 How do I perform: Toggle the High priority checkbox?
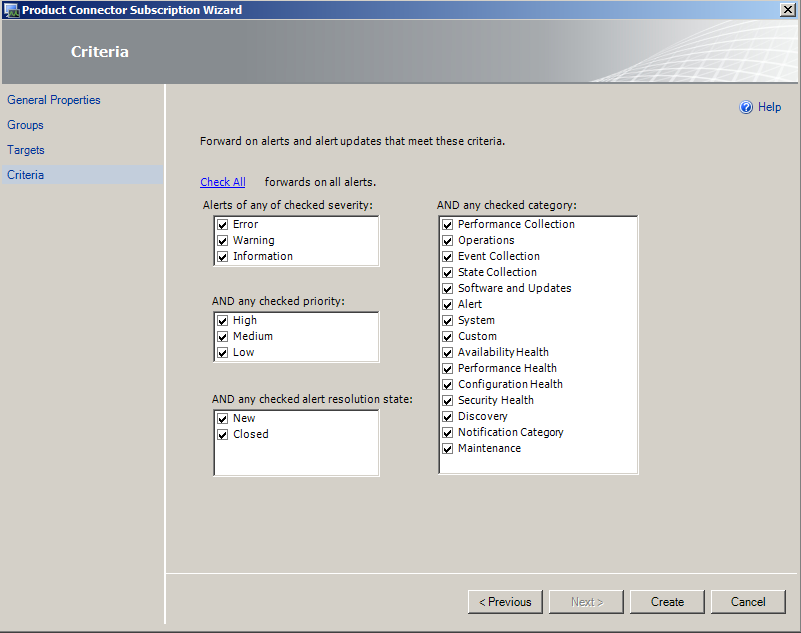(223, 321)
